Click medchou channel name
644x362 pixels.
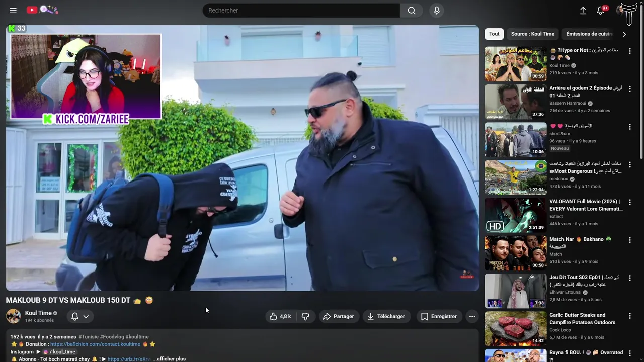click(558, 179)
